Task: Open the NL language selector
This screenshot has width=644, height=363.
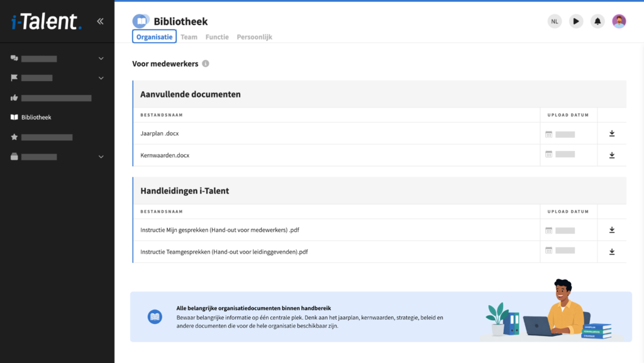Action: click(555, 21)
